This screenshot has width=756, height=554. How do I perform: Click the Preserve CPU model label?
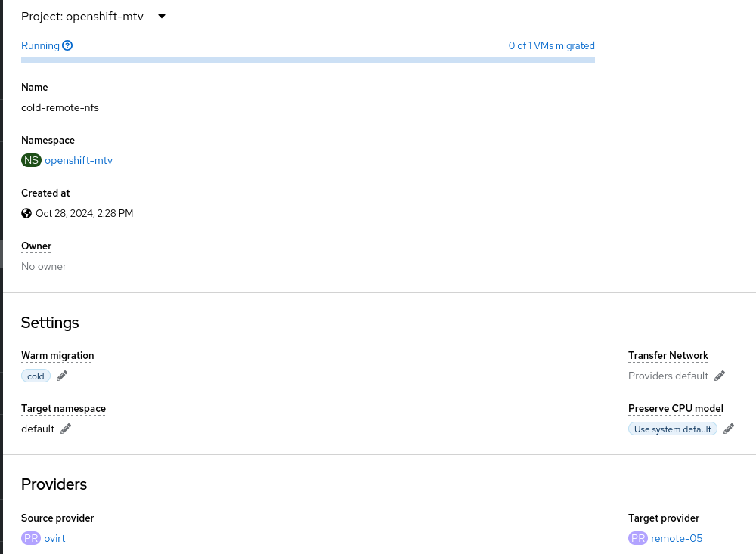coord(675,408)
